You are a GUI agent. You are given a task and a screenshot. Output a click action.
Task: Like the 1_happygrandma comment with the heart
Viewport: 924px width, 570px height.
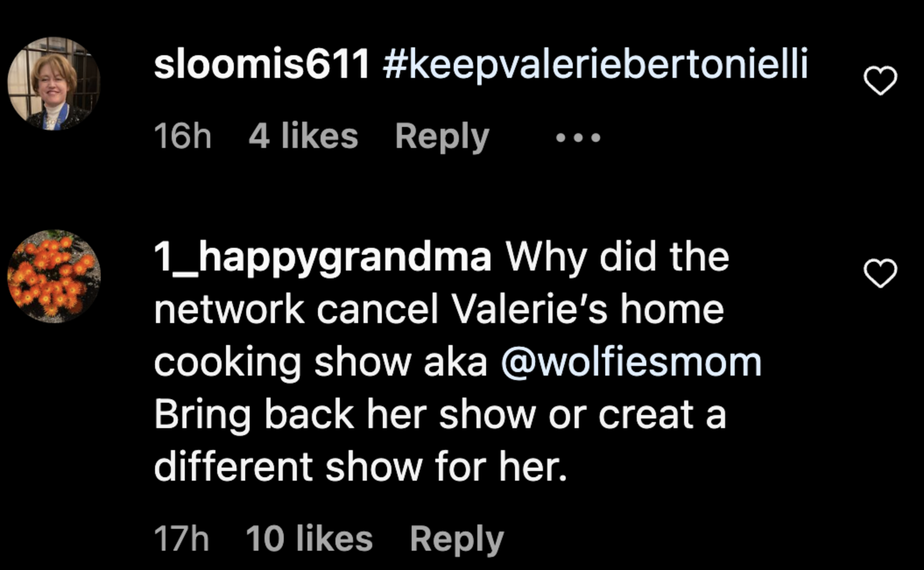click(x=880, y=274)
